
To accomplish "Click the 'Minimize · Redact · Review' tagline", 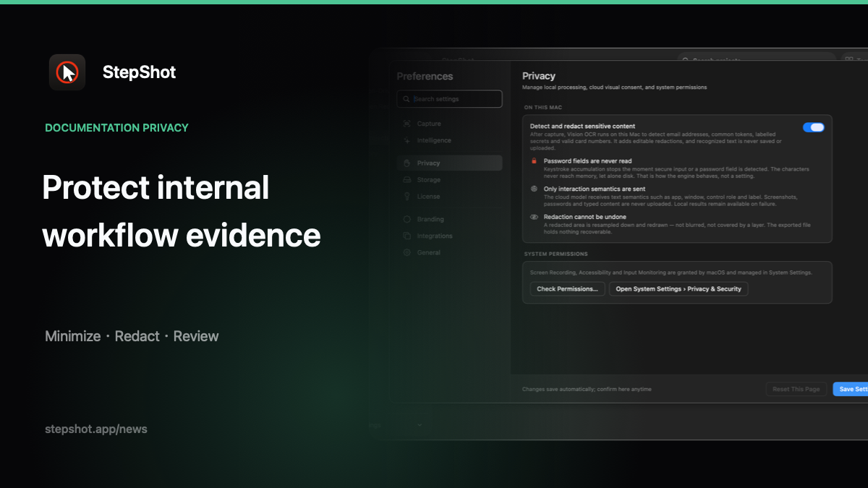I will 132,336.
